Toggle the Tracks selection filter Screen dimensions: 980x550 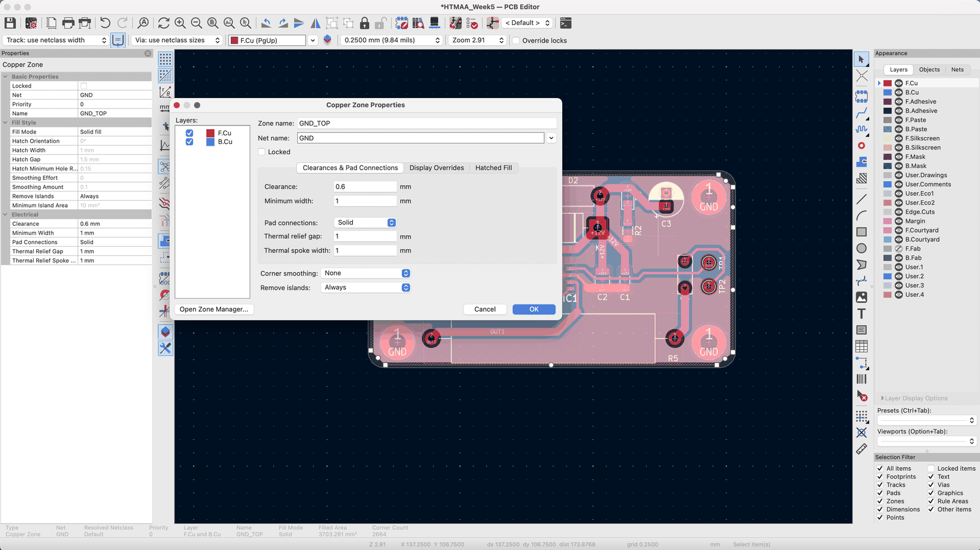[880, 484]
